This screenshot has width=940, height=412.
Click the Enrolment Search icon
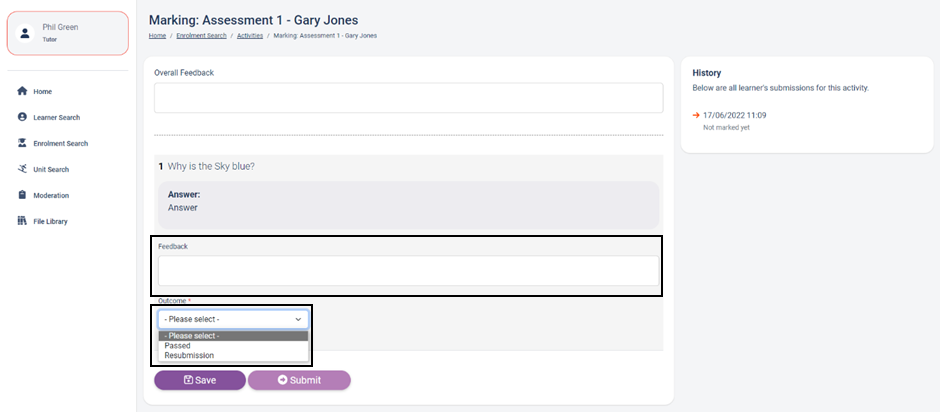pos(22,143)
